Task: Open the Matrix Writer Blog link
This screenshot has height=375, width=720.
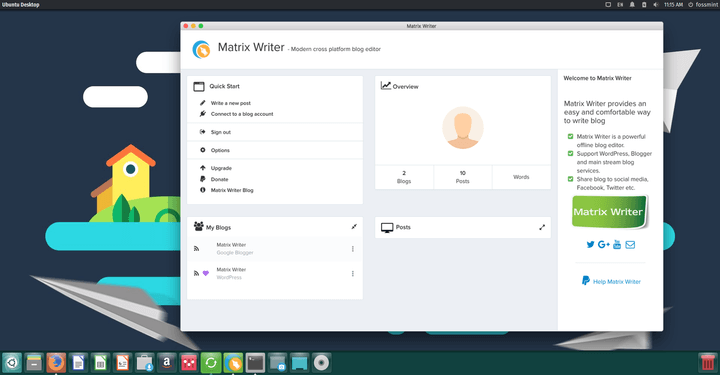Action: [x=232, y=190]
